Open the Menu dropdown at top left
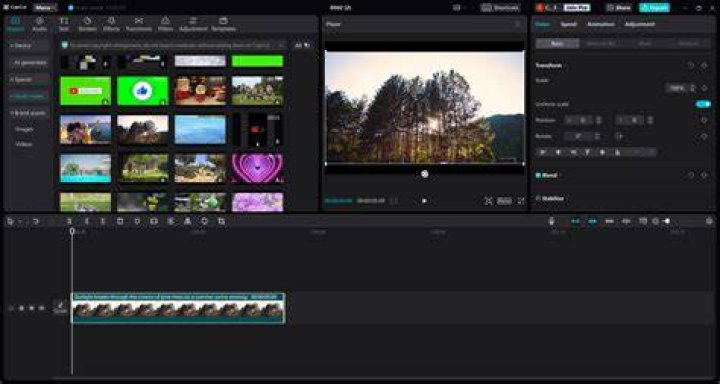This screenshot has width=720, height=384. [45, 8]
